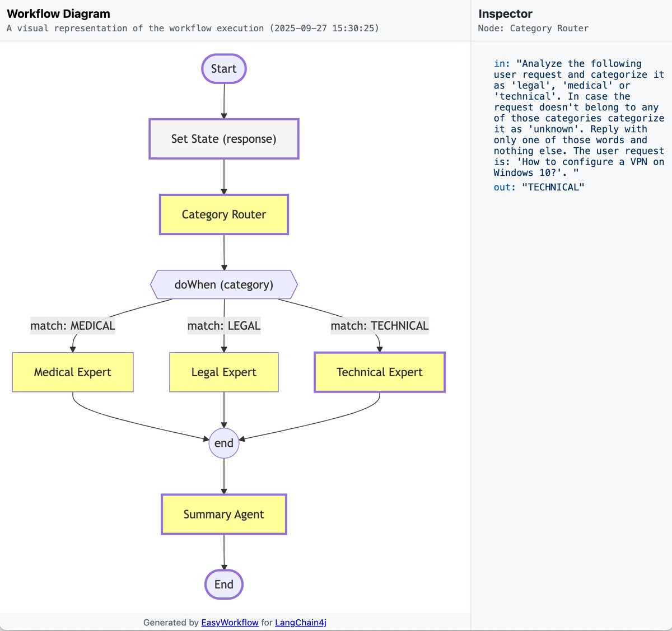
Task: Select the Technical Expert node
Action: pos(380,372)
